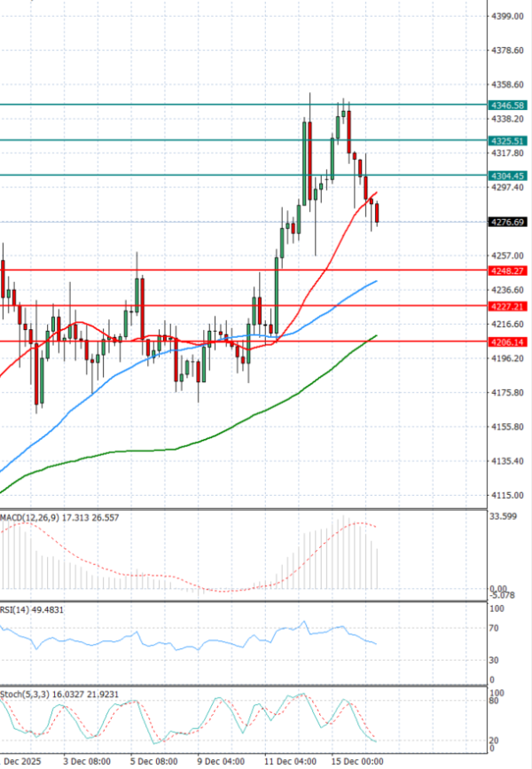Click the 4248.27 red support label
Image resolution: width=532 pixels, height=769 pixels.
[507, 270]
